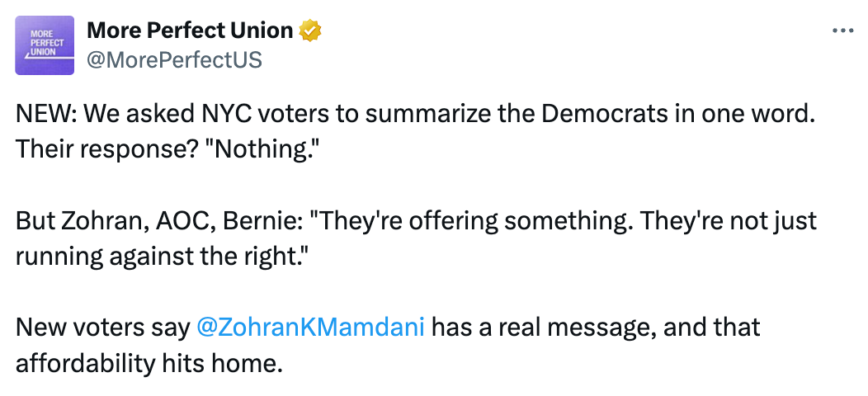Open the @MorePerfectUS handle link
Image resolution: width=868 pixels, height=396 pixels.
[174, 59]
